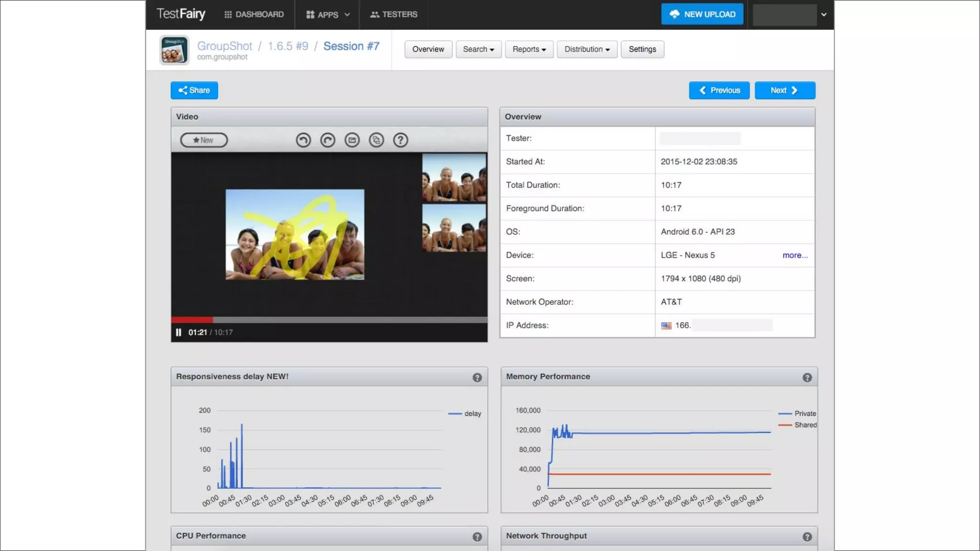
Task: Click the question mark icon in video toolbar
Action: tap(401, 140)
